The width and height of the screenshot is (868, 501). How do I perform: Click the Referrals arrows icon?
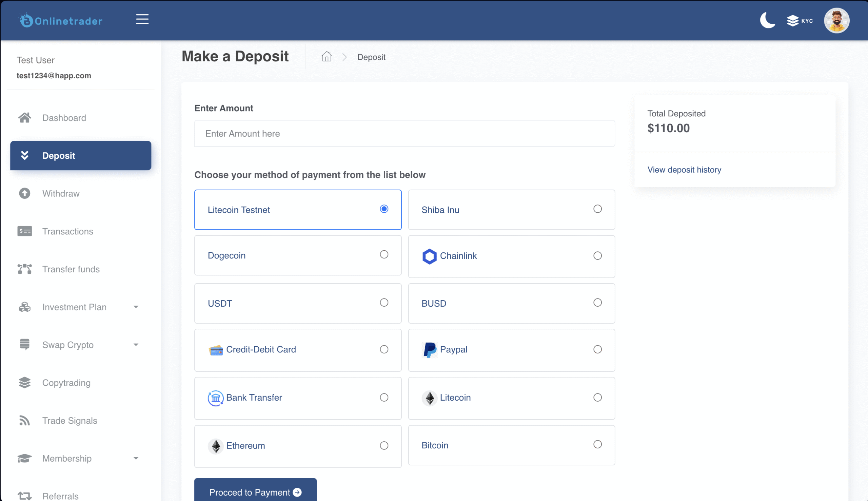(x=24, y=496)
